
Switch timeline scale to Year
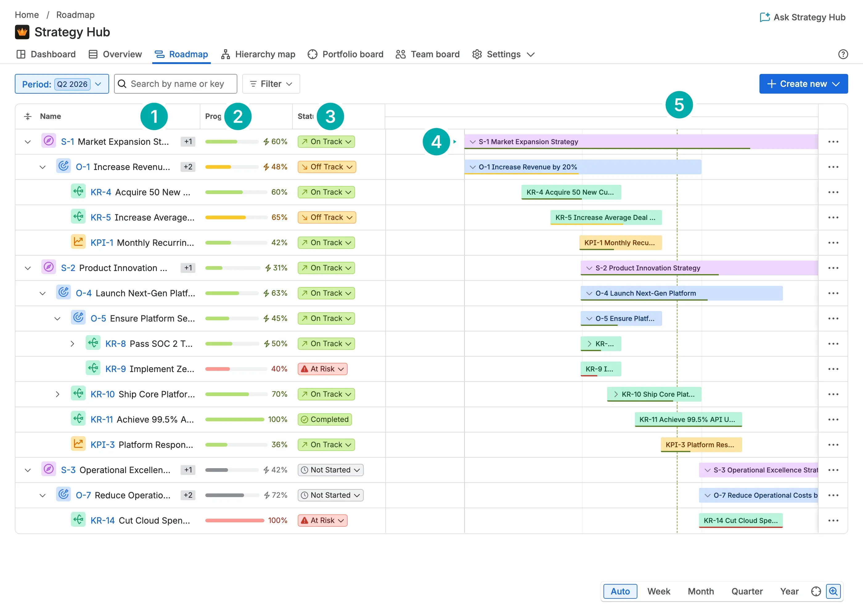coord(789,591)
